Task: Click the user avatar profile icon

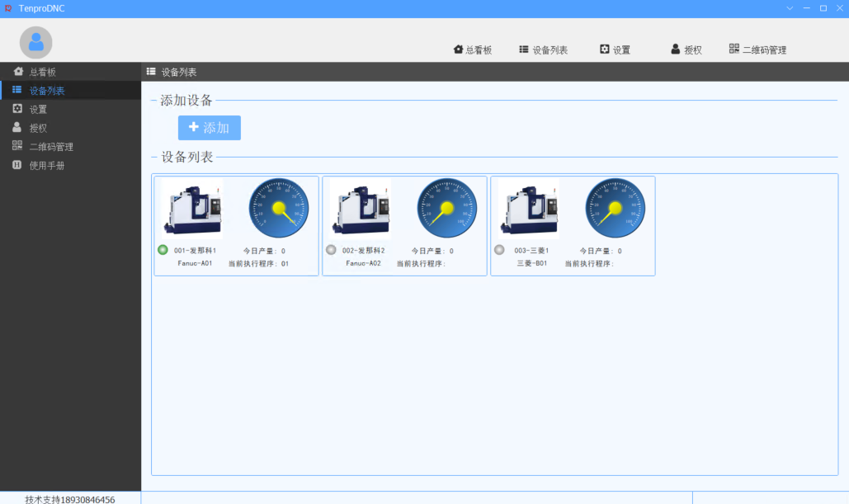Action: [x=35, y=43]
